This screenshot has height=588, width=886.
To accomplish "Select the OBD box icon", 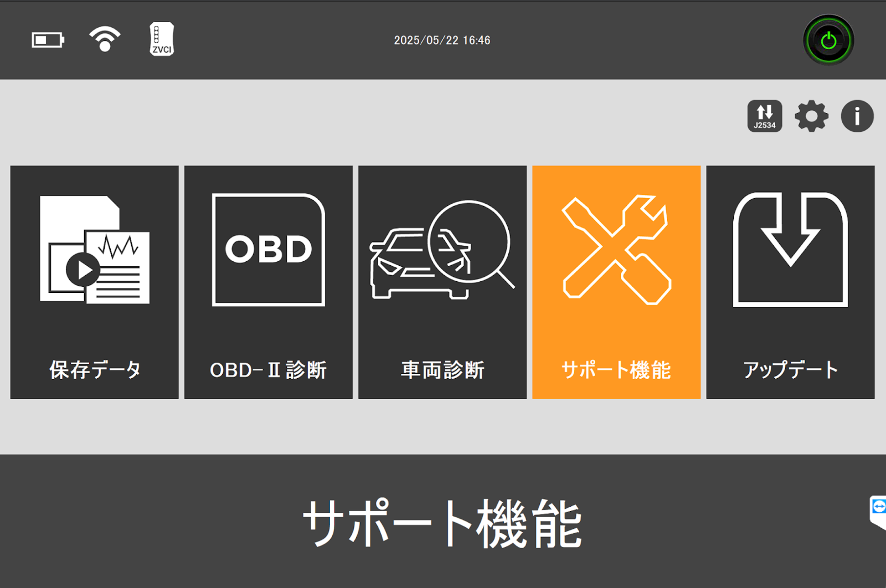I will tap(269, 250).
